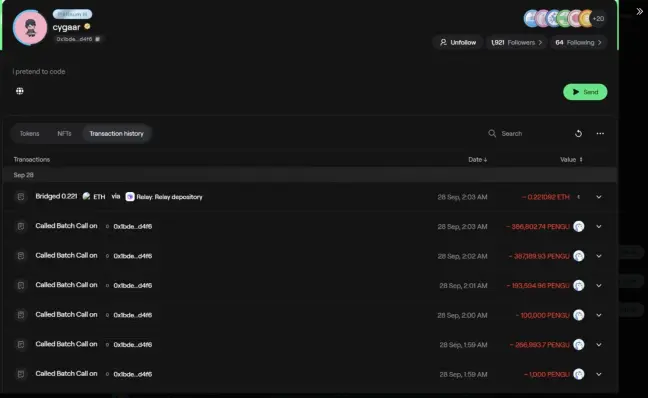The height and width of the screenshot is (398, 648).
Task: Click the search magnifier icon
Action: 492,133
